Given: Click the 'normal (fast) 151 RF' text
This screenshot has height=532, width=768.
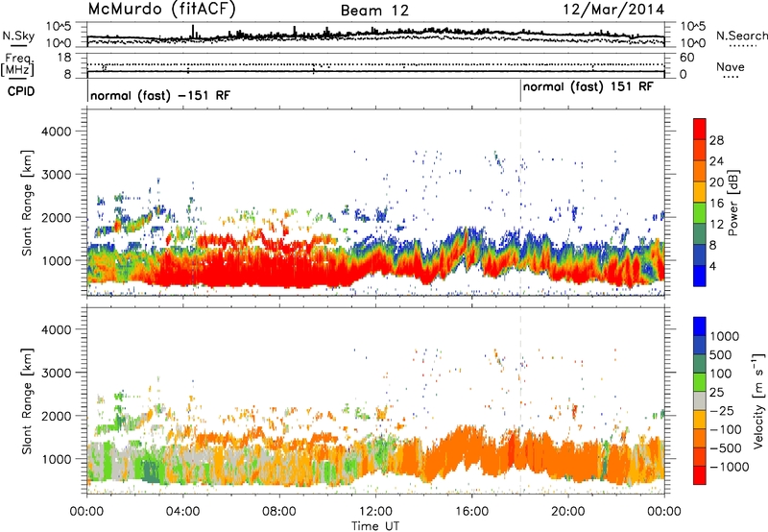Looking at the screenshot, I should tap(588, 87).
